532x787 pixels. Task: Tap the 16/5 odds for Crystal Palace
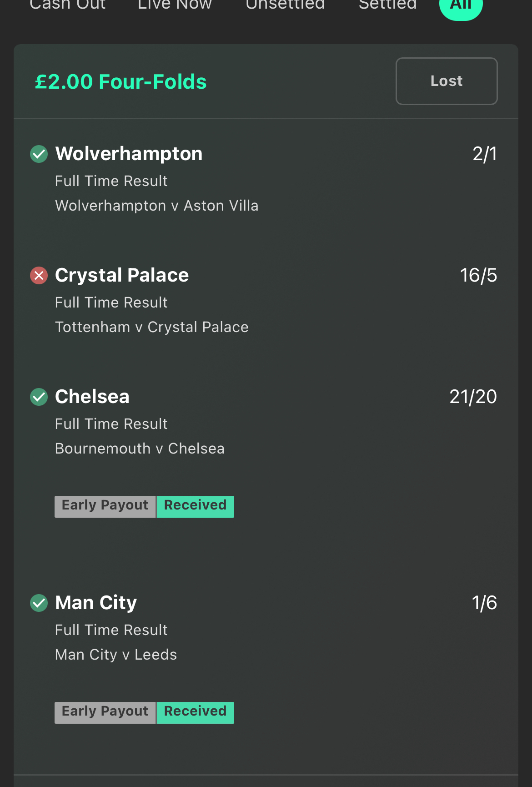(x=478, y=275)
